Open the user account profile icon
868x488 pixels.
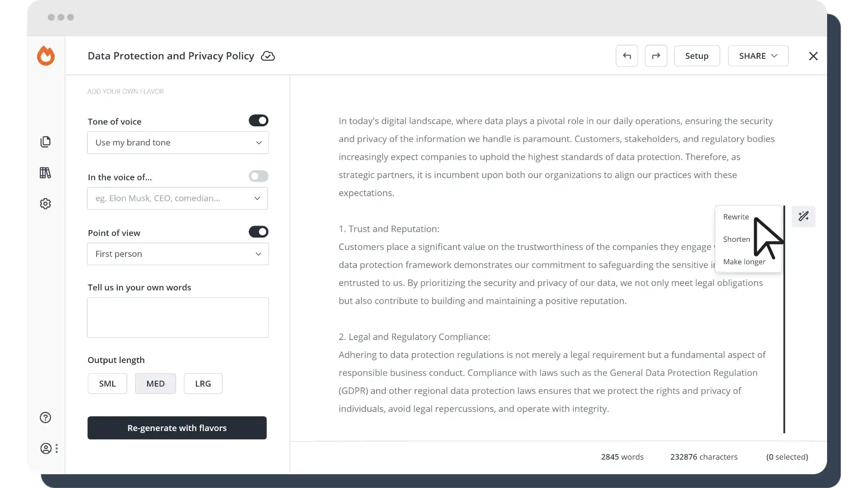pyautogui.click(x=46, y=448)
